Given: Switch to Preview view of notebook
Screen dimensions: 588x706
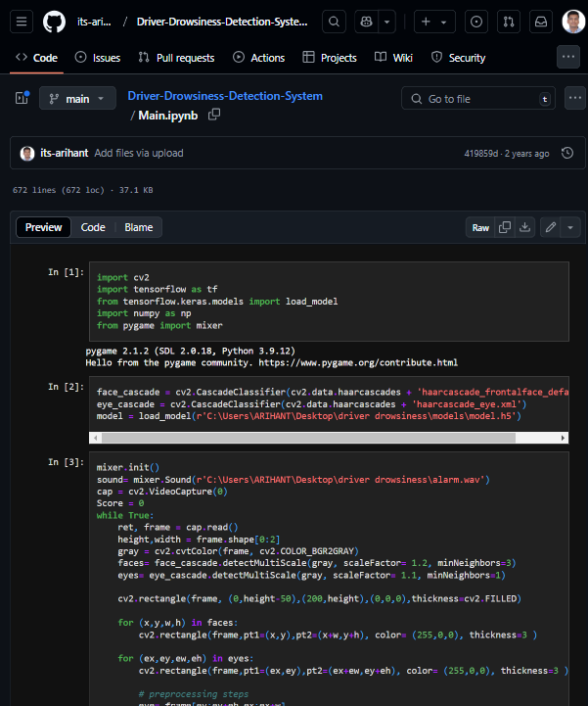Looking at the screenshot, I should click(43, 227).
